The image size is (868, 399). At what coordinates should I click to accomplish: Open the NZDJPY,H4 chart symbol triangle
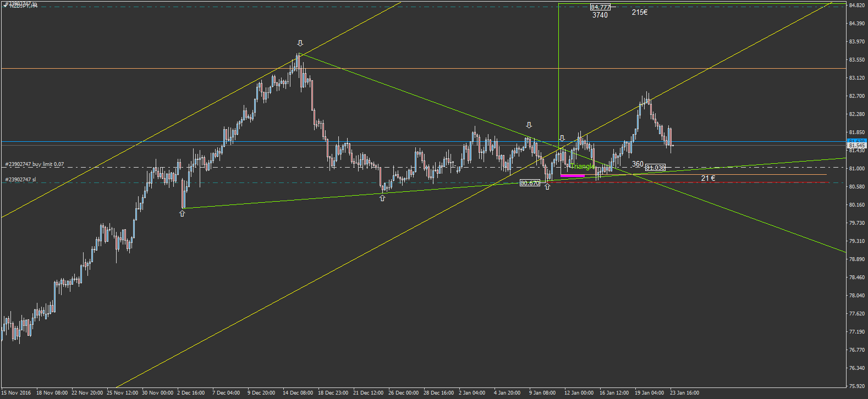click(5, 5)
